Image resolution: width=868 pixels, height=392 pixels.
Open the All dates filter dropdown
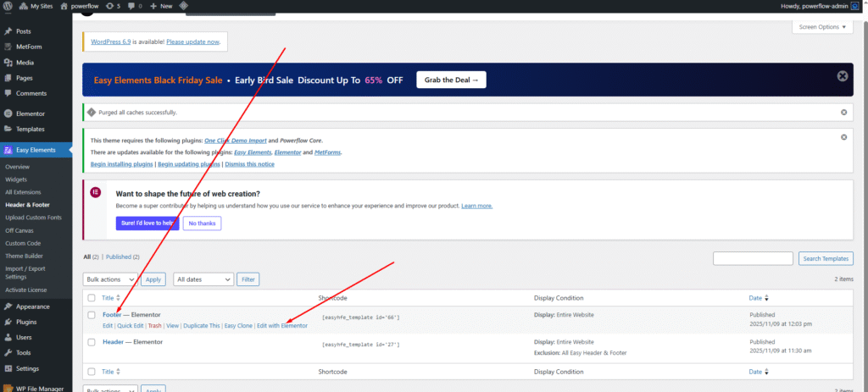(x=203, y=279)
